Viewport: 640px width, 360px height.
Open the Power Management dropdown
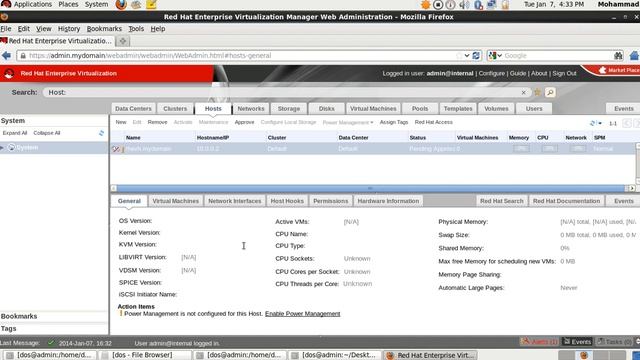[348, 122]
